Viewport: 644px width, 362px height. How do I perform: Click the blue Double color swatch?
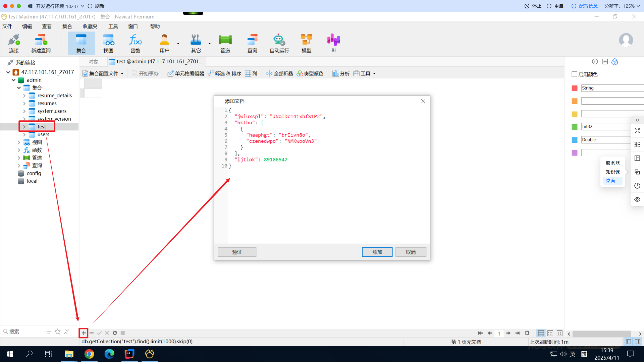575,140
